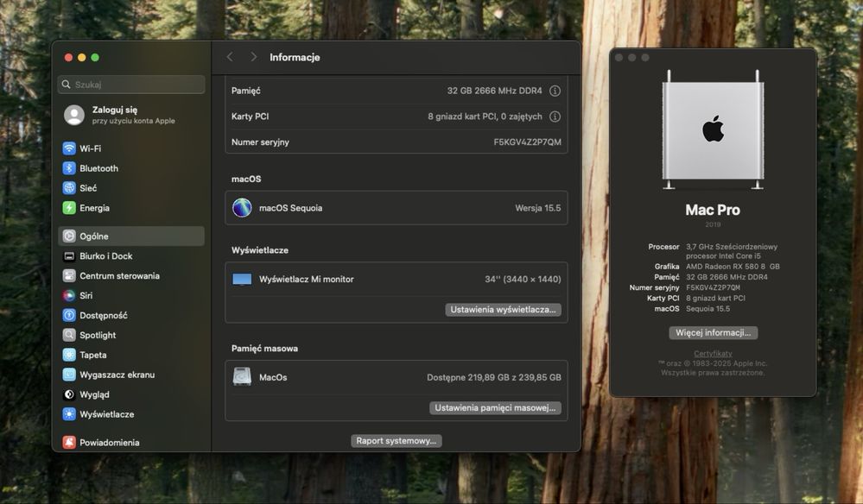Click the Wersja 15.5 text

click(537, 208)
